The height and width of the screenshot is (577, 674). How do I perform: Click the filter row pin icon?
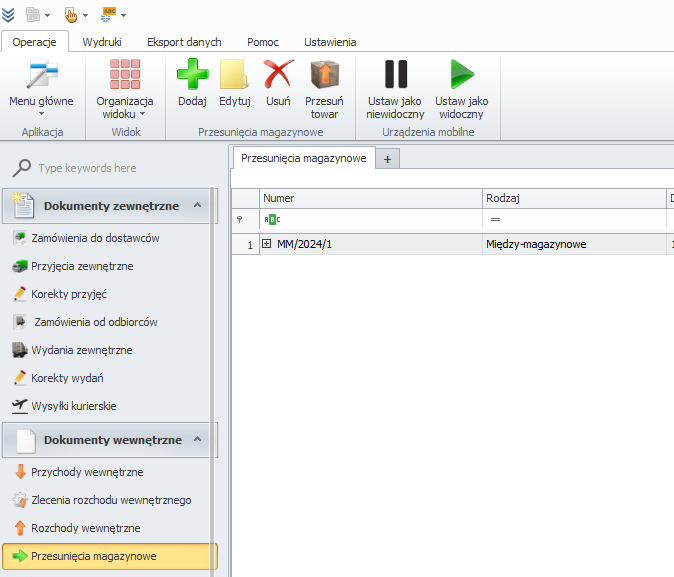tap(239, 220)
